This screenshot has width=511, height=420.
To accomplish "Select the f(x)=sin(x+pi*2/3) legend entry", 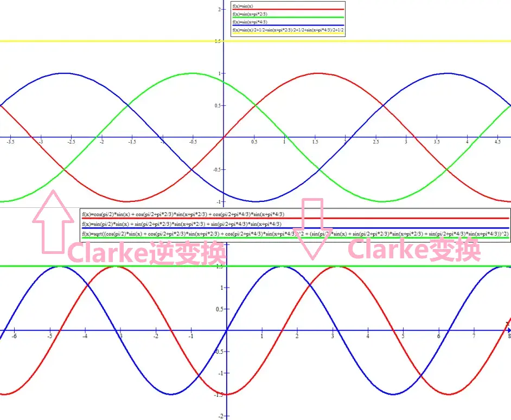I will pos(250,14).
